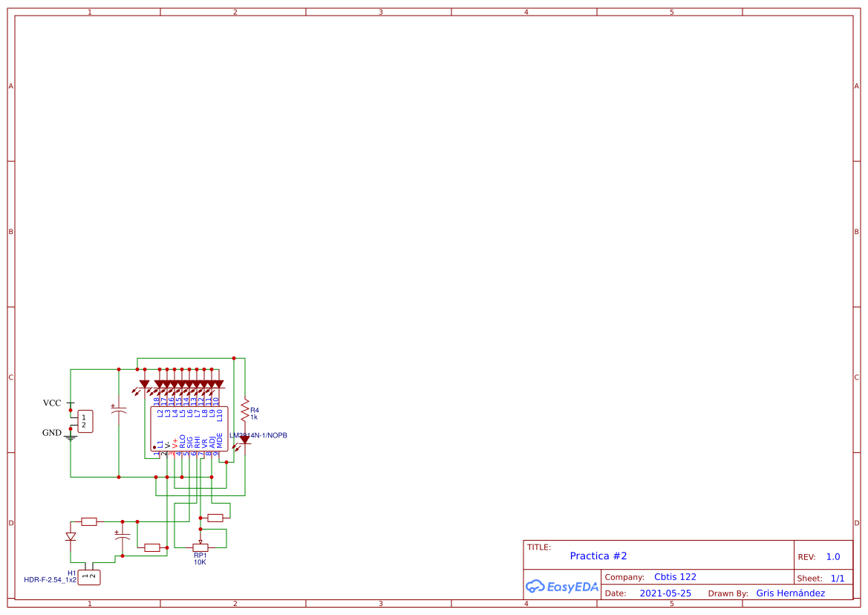868x615 pixels.
Task: Click the 2021-05-25 date field
Action: point(667,593)
